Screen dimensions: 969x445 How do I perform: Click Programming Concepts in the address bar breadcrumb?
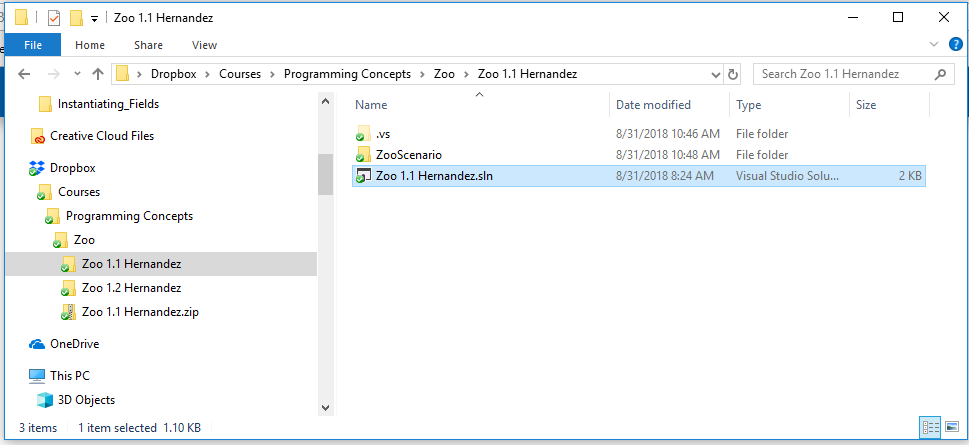[x=347, y=74]
